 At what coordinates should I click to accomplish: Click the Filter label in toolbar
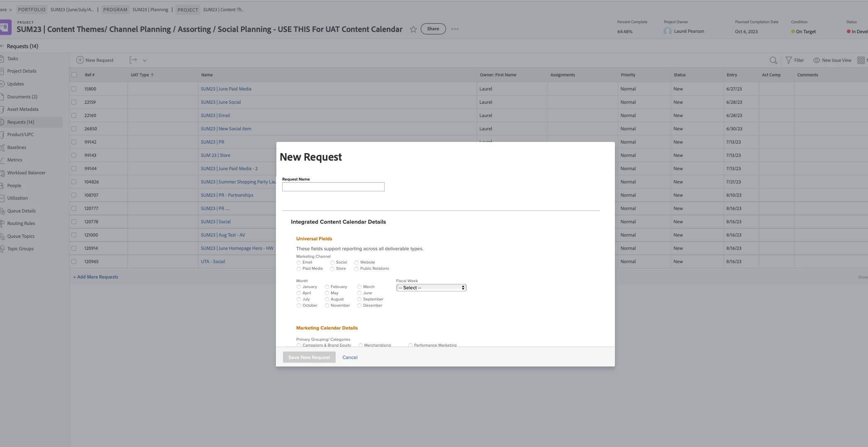pos(799,60)
